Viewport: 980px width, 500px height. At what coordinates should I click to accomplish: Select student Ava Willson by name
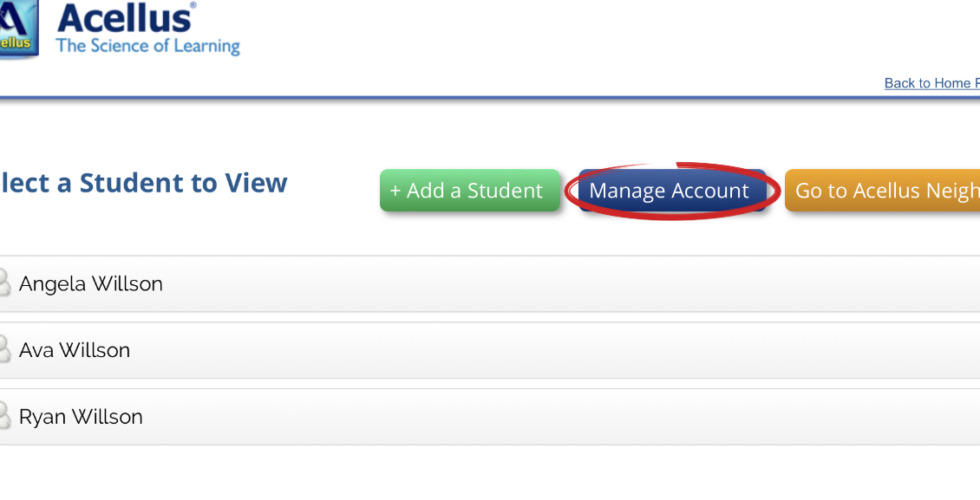click(75, 350)
